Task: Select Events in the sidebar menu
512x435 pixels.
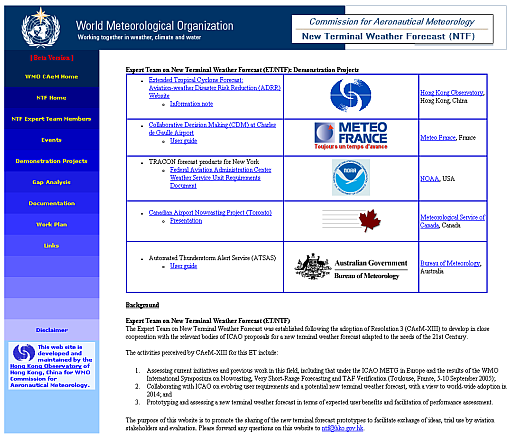Action: [x=52, y=140]
